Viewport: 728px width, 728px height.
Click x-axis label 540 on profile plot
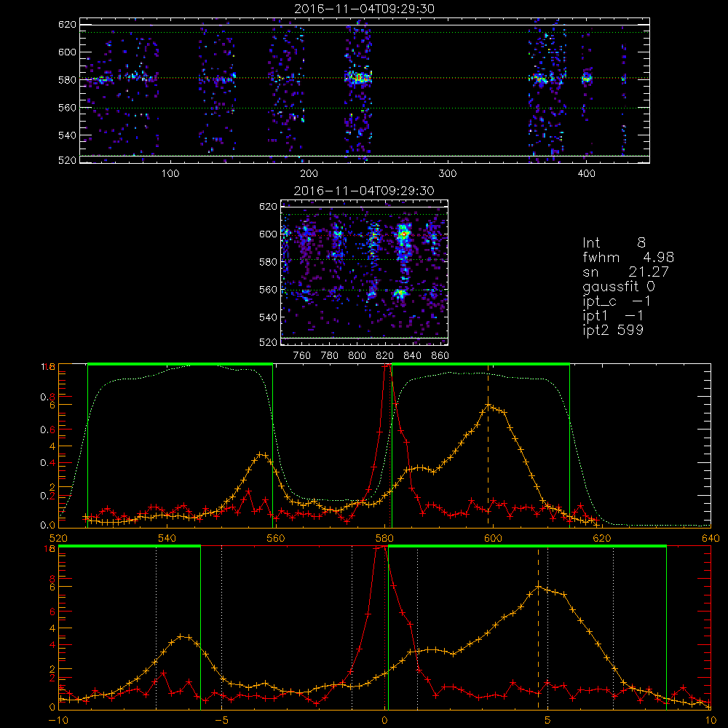click(x=167, y=538)
